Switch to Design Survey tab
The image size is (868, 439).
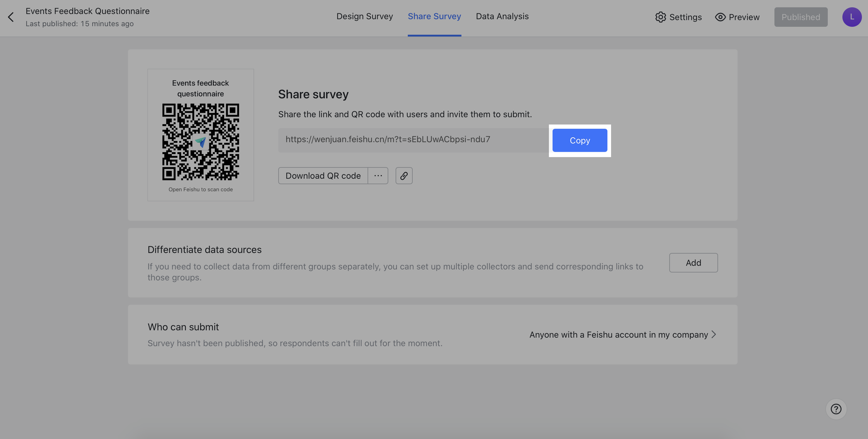coord(364,16)
